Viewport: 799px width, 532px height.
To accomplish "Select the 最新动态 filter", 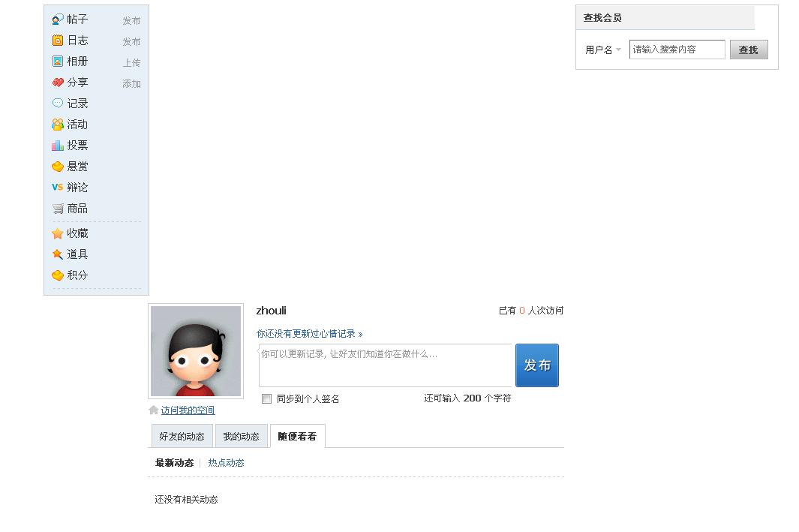I will coord(174,463).
